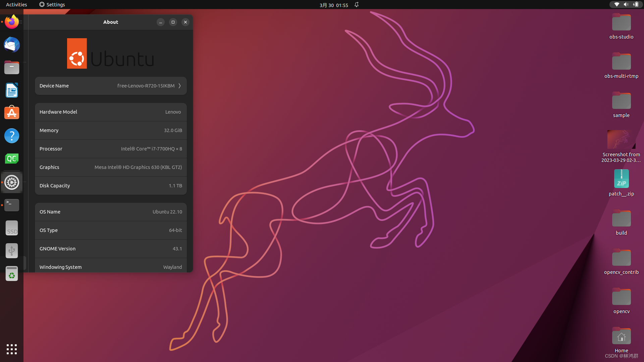Open notifications bell in top bar
This screenshot has height=362, width=644.
[x=357, y=5]
